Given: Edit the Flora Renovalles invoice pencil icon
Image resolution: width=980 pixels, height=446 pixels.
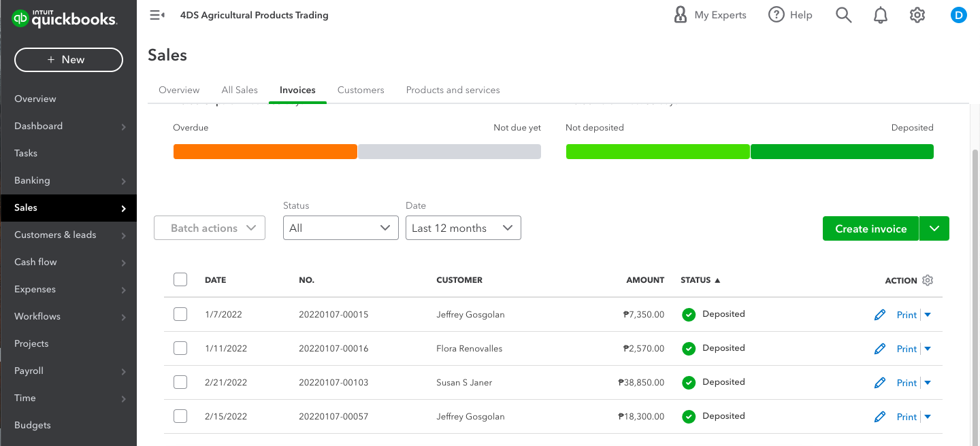Looking at the screenshot, I should [x=880, y=349].
